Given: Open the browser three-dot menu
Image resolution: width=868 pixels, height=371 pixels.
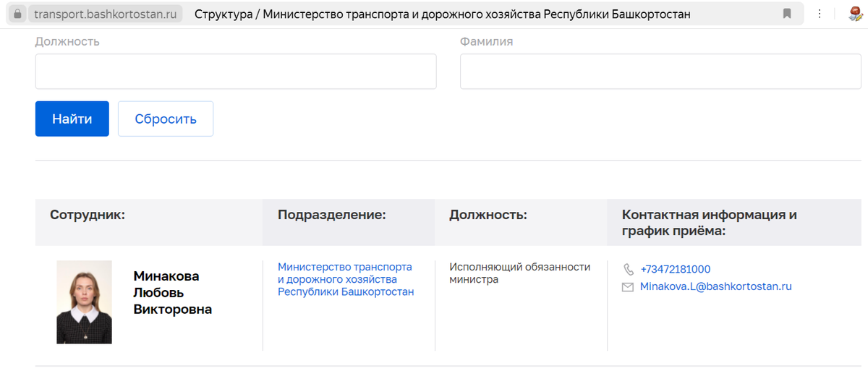Looking at the screenshot, I should point(819,14).
